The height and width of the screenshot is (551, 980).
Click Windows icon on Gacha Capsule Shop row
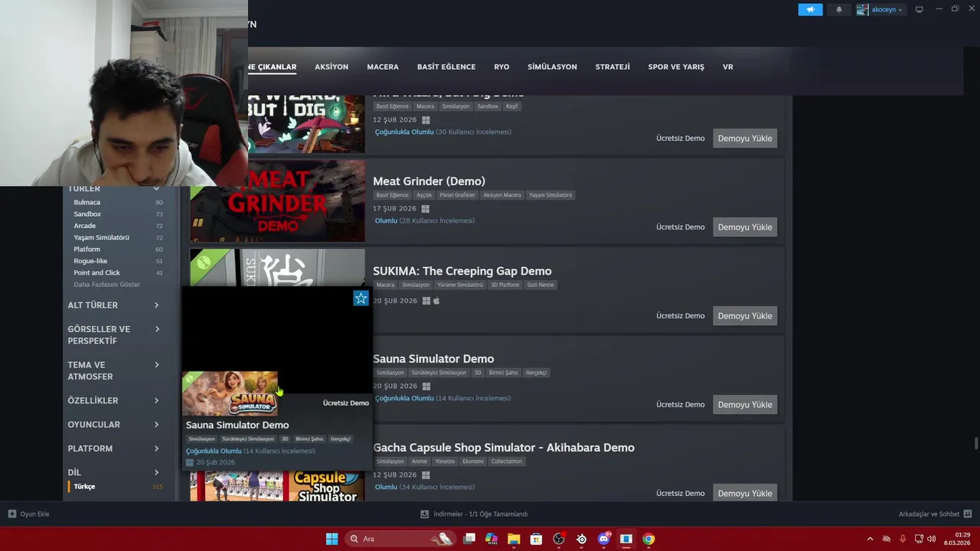[426, 475]
